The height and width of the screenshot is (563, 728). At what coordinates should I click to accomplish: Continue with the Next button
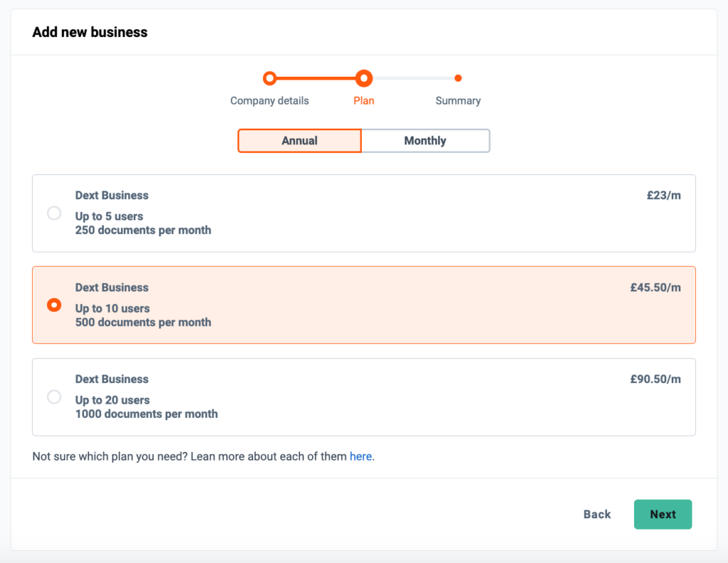[663, 514]
